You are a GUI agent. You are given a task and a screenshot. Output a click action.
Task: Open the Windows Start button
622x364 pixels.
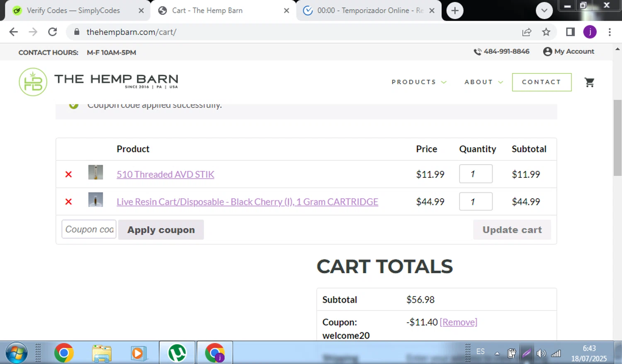(17, 353)
